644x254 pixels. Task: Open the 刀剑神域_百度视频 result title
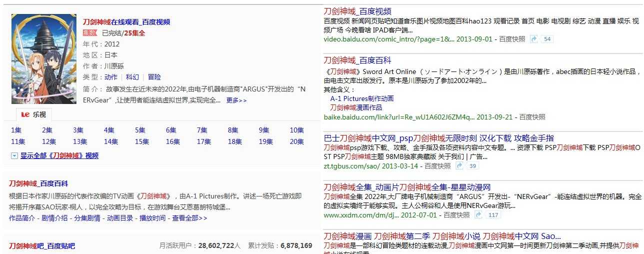[357, 11]
